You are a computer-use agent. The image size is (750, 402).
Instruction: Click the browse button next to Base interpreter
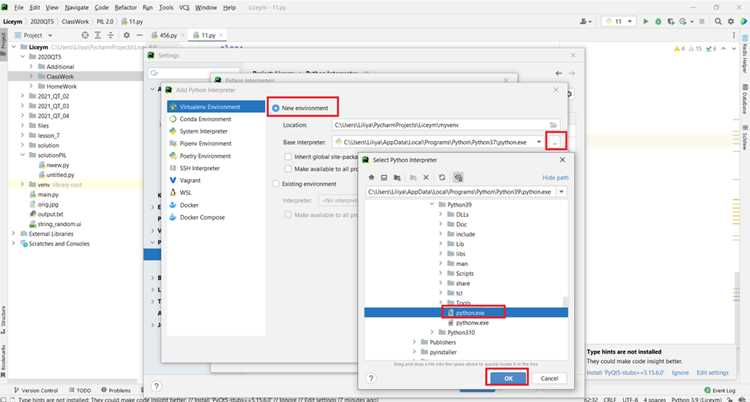[x=556, y=142]
